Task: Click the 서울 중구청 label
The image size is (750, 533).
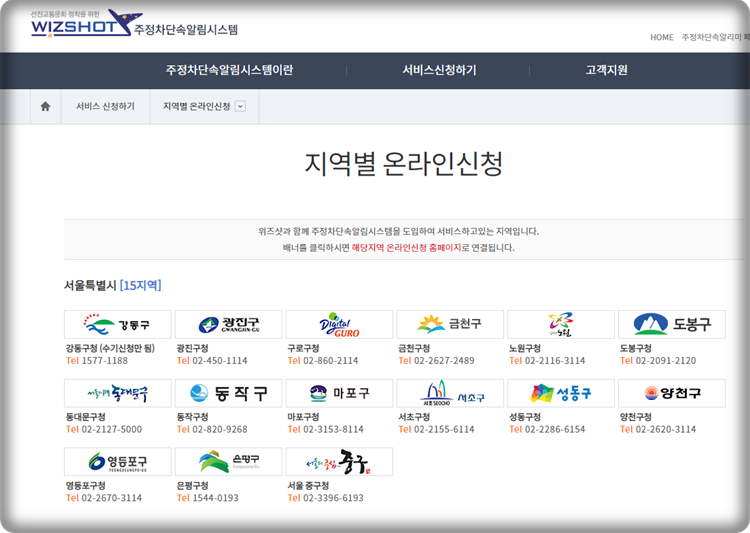Action: (x=309, y=485)
